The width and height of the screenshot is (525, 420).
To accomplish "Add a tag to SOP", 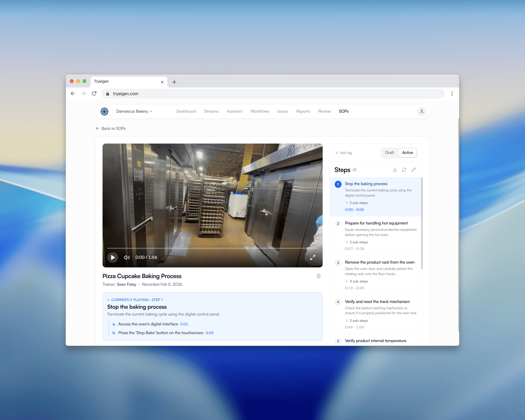I will (x=344, y=153).
